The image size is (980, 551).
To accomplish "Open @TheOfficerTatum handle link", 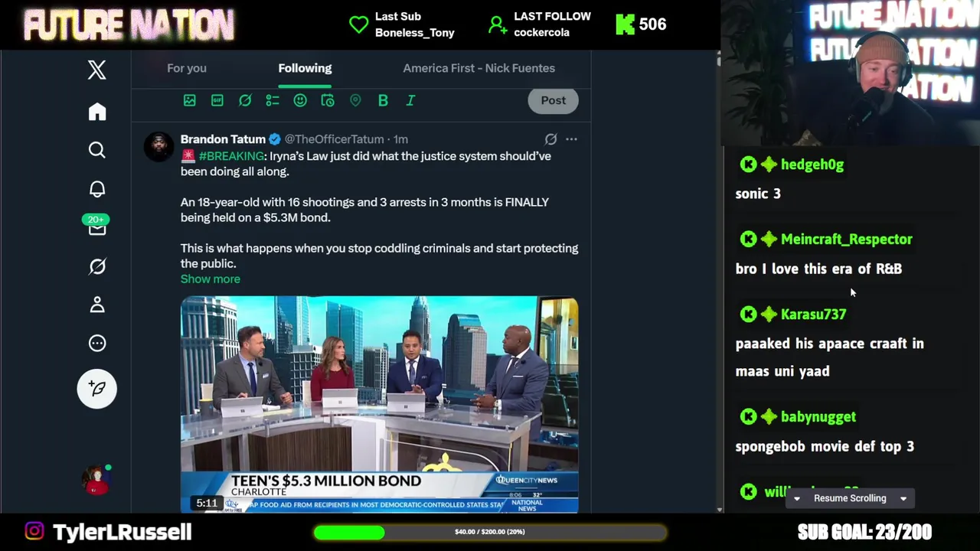I will click(334, 139).
